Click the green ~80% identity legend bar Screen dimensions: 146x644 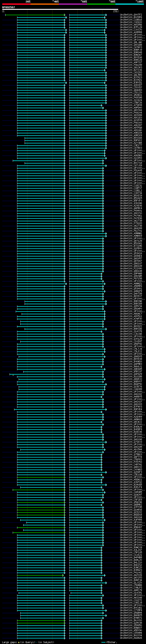(101, 4)
